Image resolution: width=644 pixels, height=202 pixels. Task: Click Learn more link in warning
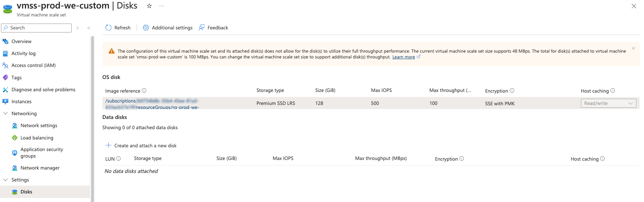point(404,57)
